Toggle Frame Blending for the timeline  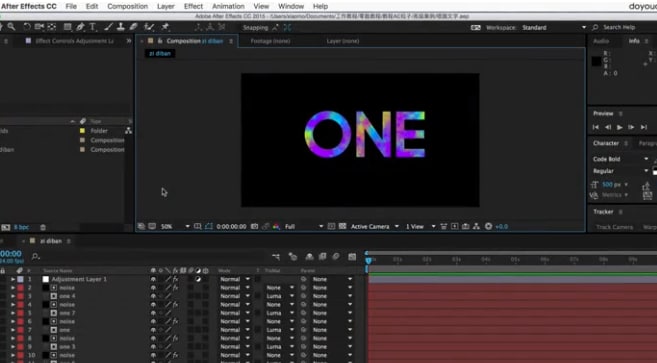coord(323,257)
